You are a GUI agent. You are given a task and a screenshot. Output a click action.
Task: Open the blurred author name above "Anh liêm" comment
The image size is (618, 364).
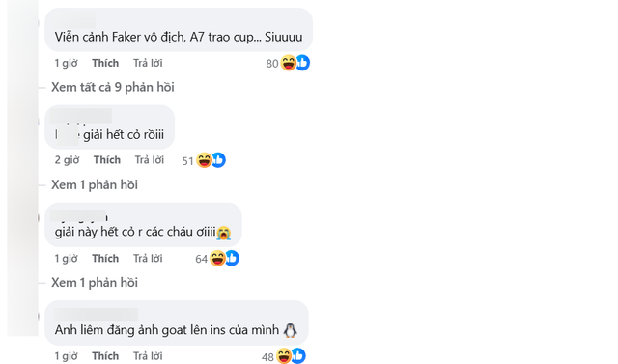pyautogui.click(x=97, y=315)
